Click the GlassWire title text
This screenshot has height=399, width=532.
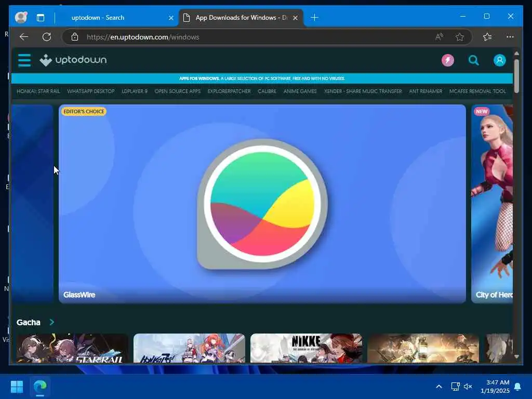(x=79, y=295)
